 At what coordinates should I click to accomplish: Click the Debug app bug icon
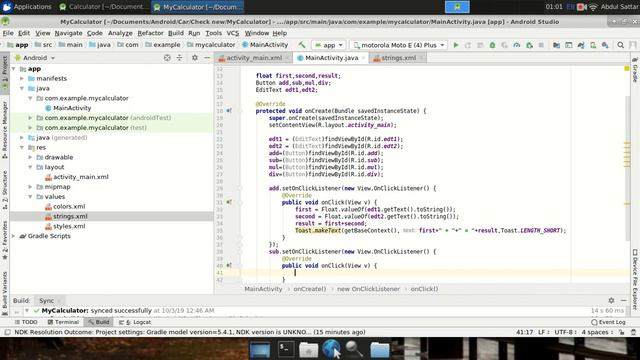[492, 45]
